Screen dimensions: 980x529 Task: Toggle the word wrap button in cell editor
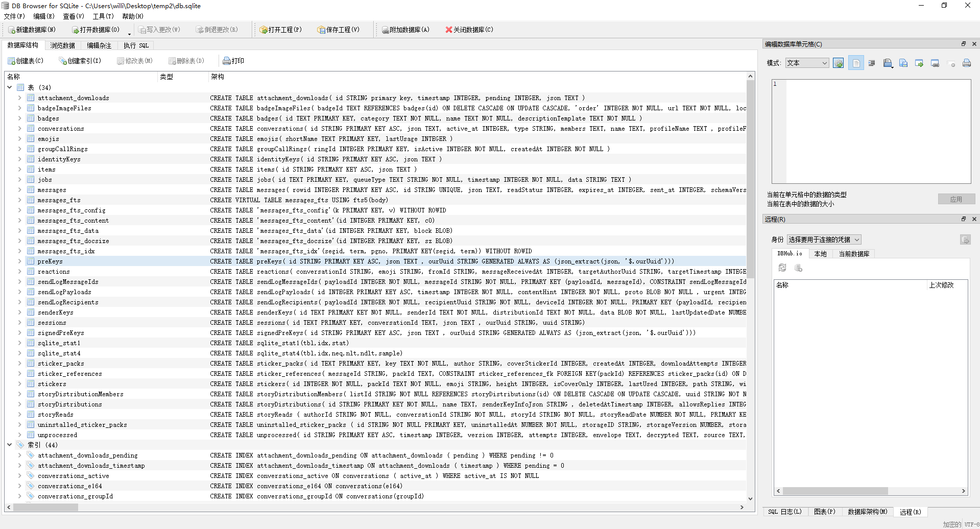click(x=856, y=63)
